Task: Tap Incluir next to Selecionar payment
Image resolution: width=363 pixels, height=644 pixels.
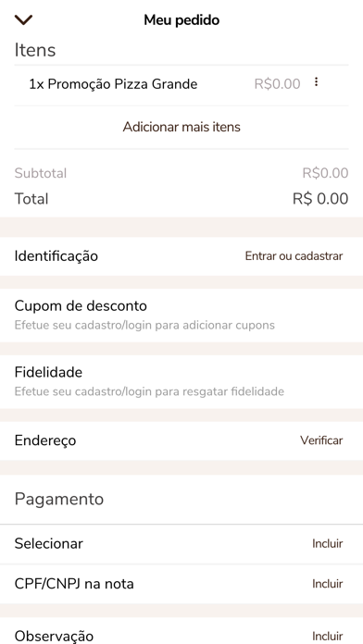Action: pos(328,543)
